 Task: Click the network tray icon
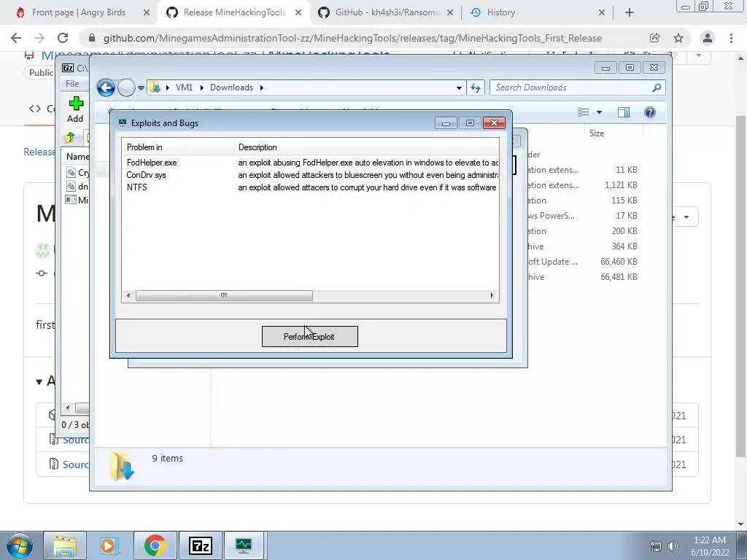(656, 546)
